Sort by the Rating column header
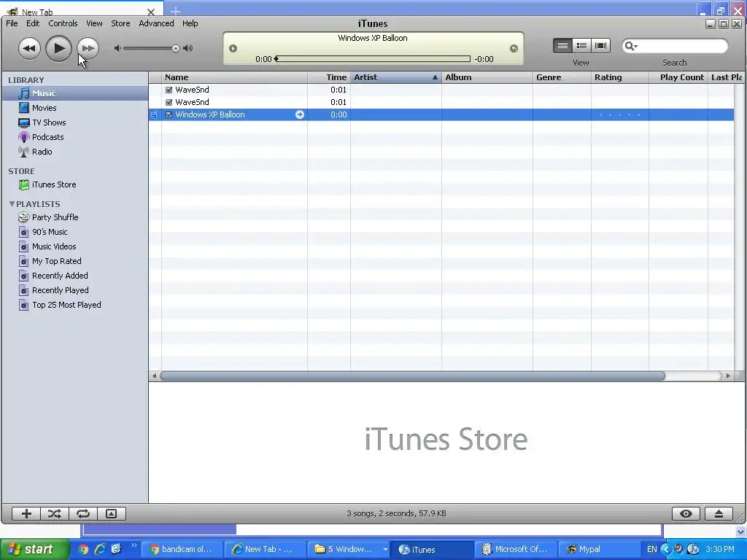Image resolution: width=747 pixels, height=560 pixels. coord(620,77)
